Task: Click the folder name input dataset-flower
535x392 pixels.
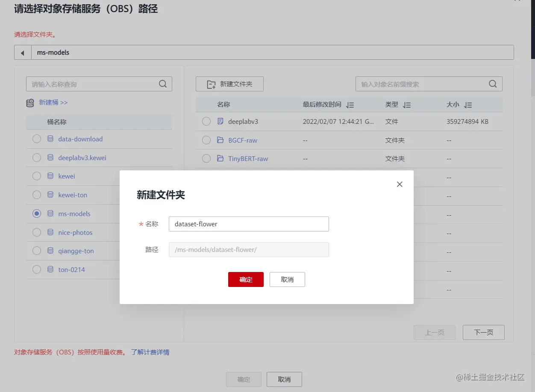Action: [x=249, y=224]
